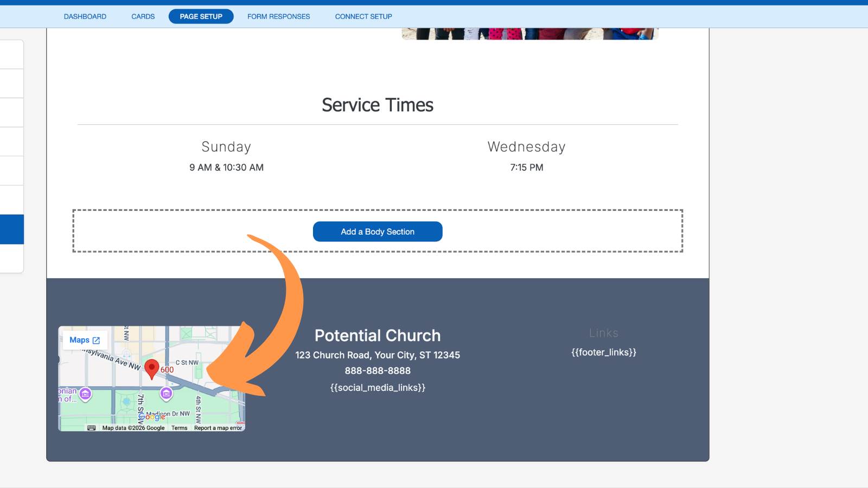The width and height of the screenshot is (868, 488).
Task: Open the Maps link on the map
Action: tap(85, 340)
